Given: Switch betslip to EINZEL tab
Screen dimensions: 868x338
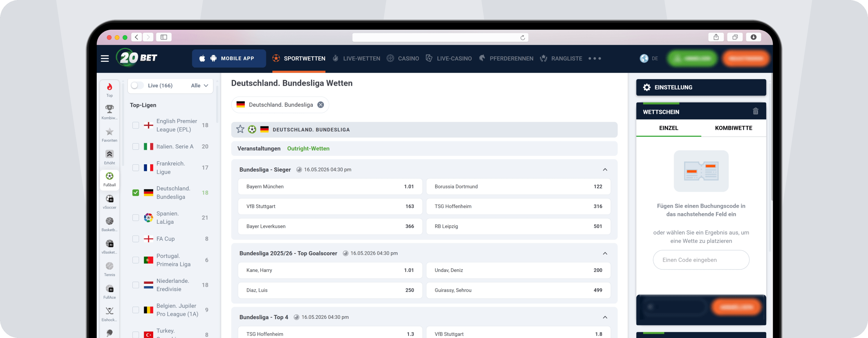Looking at the screenshot, I should [x=669, y=128].
